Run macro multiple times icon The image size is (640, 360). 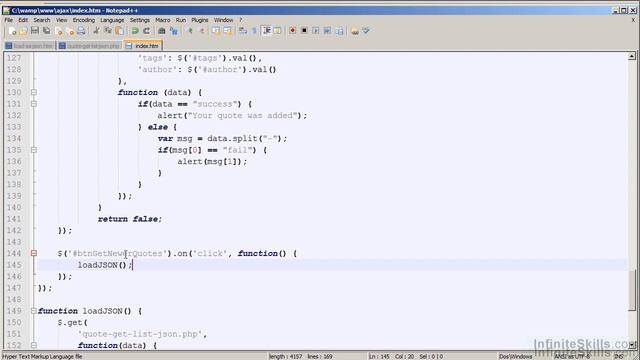[327, 31]
